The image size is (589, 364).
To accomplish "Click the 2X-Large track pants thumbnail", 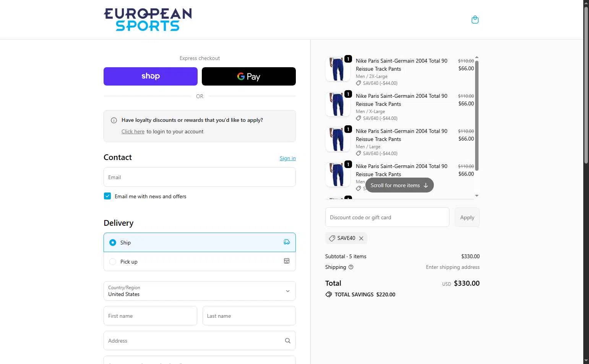I will click(338, 69).
